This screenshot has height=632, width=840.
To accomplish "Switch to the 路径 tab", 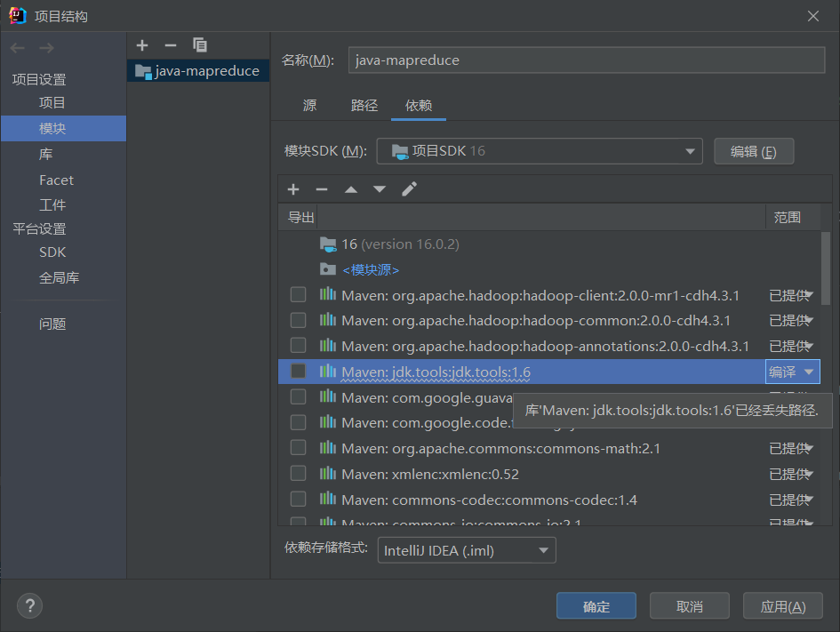I will click(364, 106).
